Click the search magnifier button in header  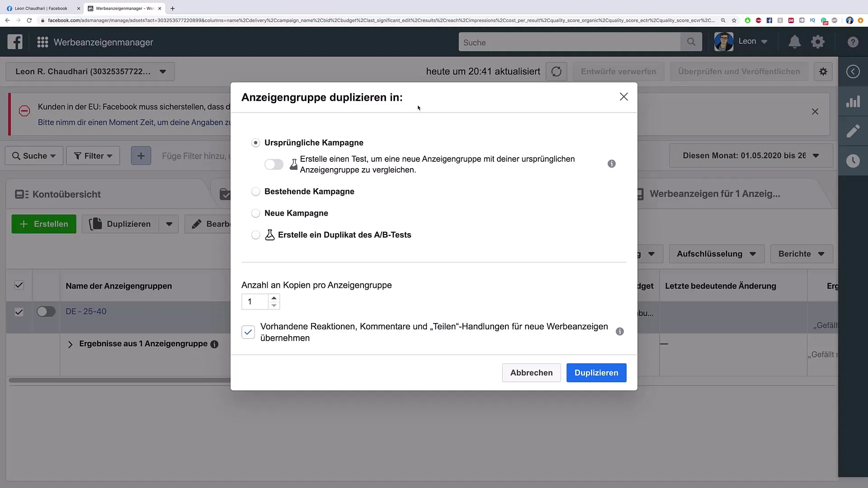point(691,42)
